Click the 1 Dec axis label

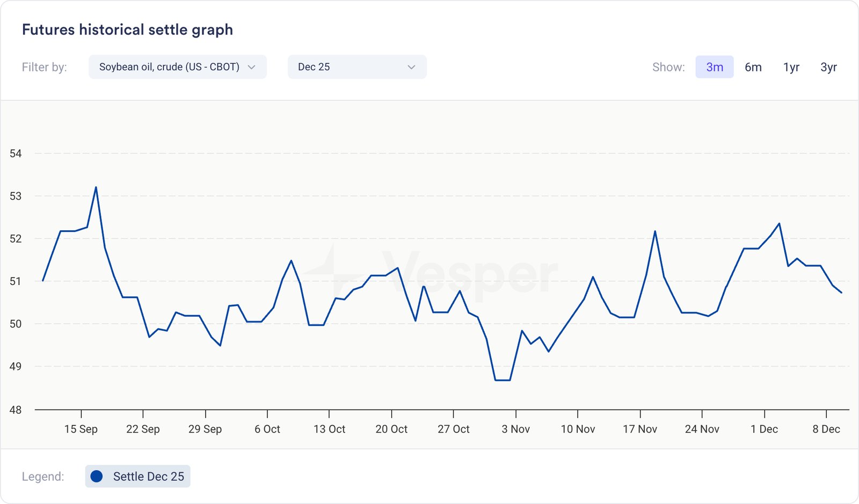click(764, 429)
